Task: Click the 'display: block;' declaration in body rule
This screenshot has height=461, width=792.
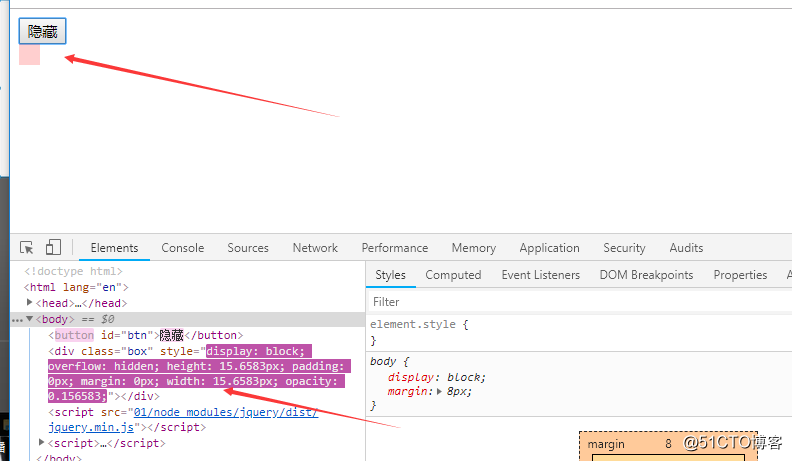Action: [436, 377]
